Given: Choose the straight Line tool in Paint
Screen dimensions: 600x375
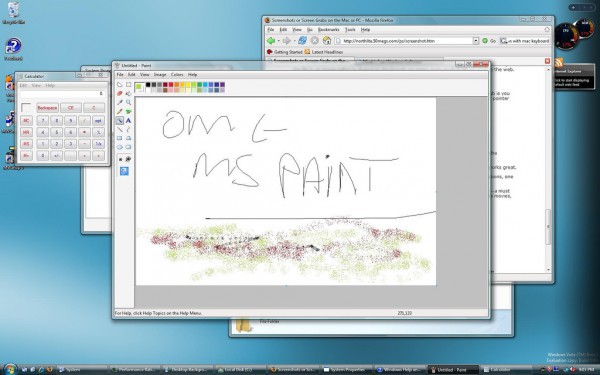Looking at the screenshot, I should point(120,129).
